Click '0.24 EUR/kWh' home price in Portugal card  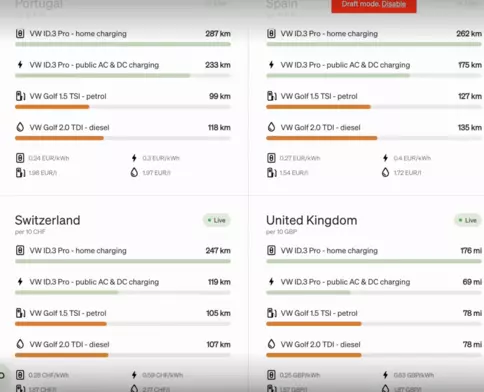pos(49,158)
